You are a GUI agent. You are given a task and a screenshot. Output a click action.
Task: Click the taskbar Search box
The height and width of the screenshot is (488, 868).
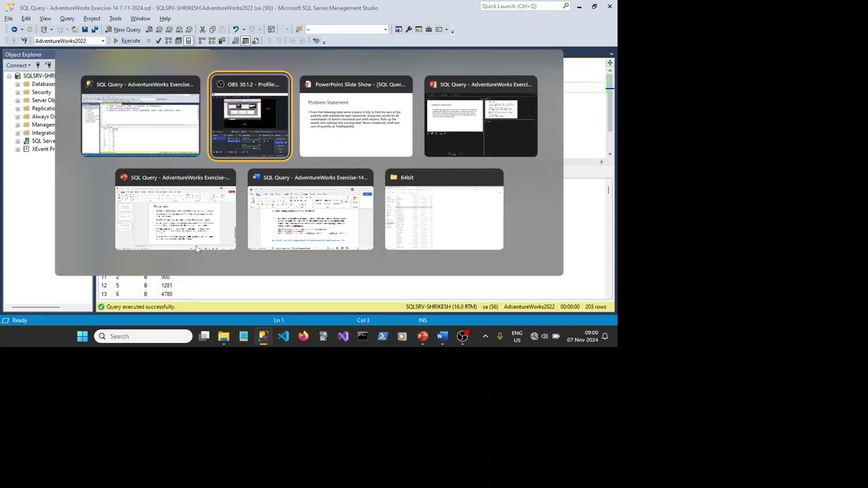click(x=143, y=336)
